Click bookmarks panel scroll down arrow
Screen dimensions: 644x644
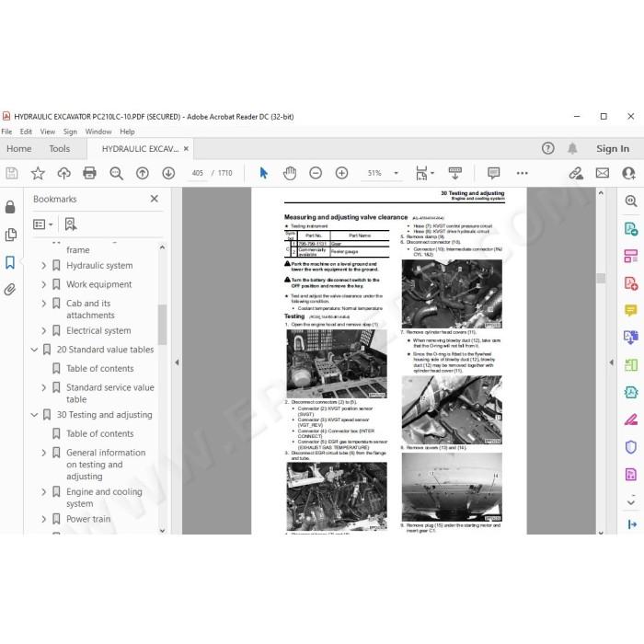[x=162, y=531]
